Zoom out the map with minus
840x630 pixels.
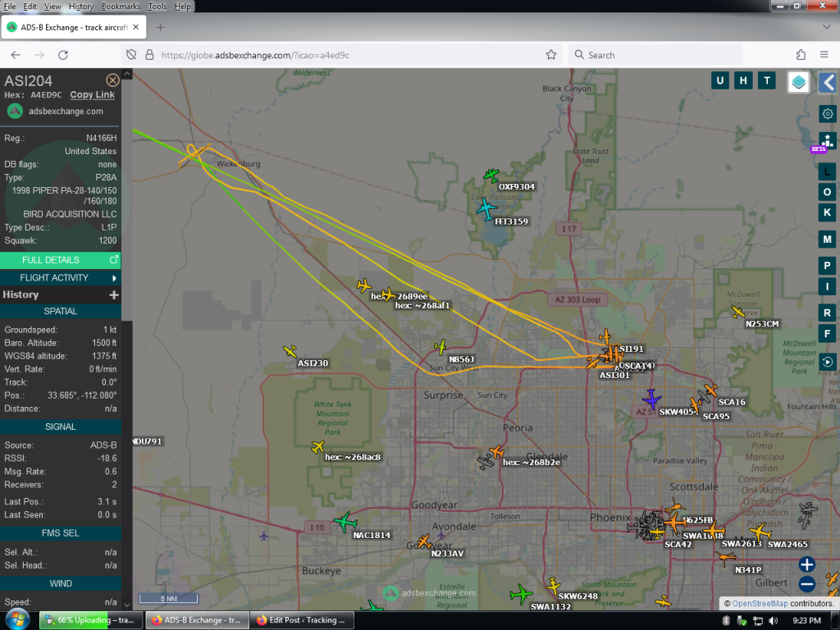pos(807,584)
